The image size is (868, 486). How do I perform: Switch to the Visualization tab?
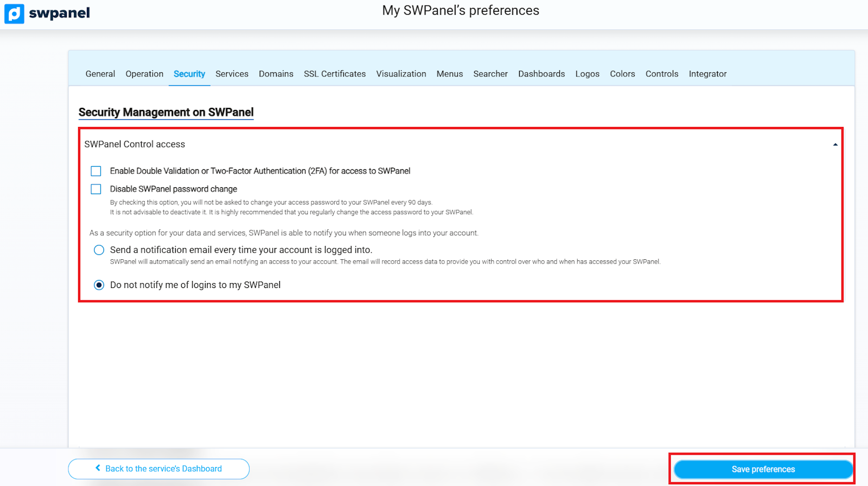point(401,74)
